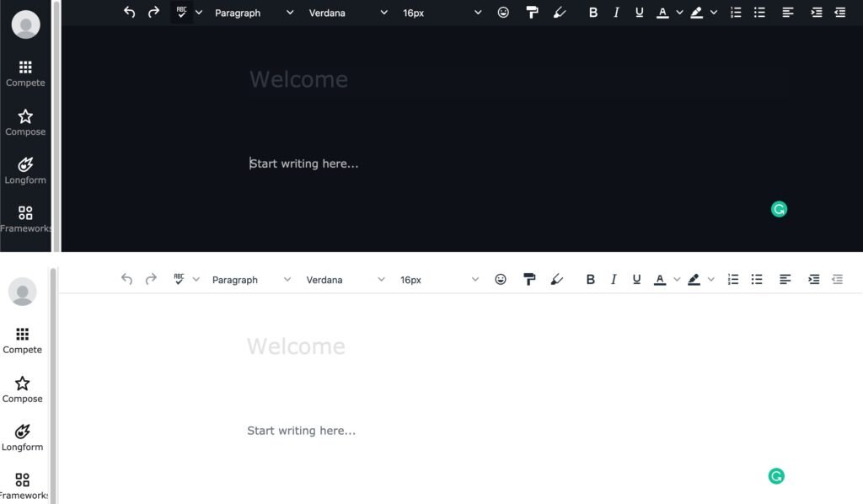Toggle Italic in dark editor toolbar

[x=616, y=12]
